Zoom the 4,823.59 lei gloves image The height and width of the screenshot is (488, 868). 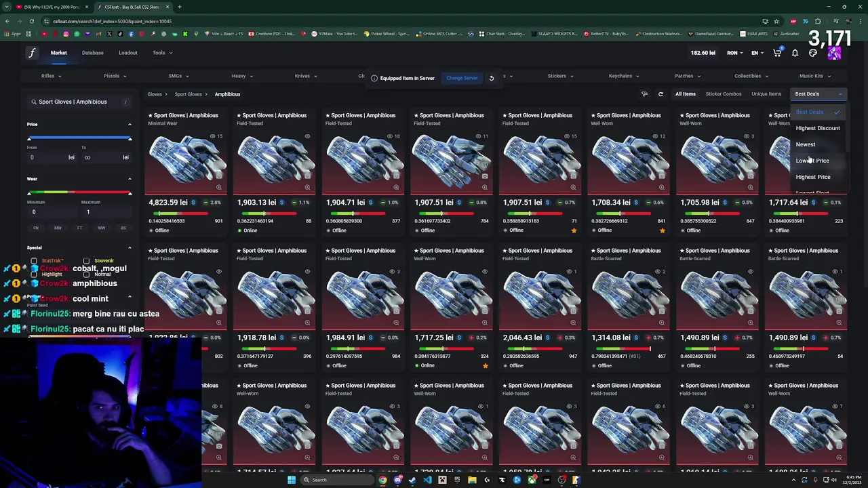coord(218,187)
